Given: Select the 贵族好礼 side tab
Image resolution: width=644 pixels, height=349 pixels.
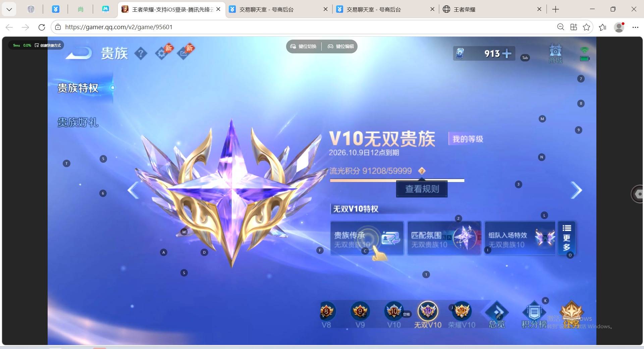Looking at the screenshot, I should (x=78, y=122).
